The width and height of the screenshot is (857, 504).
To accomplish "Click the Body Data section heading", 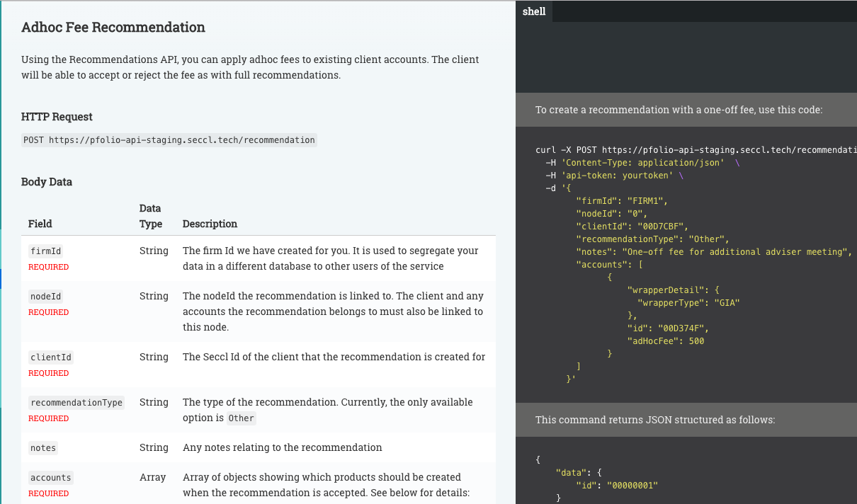I will (x=47, y=182).
